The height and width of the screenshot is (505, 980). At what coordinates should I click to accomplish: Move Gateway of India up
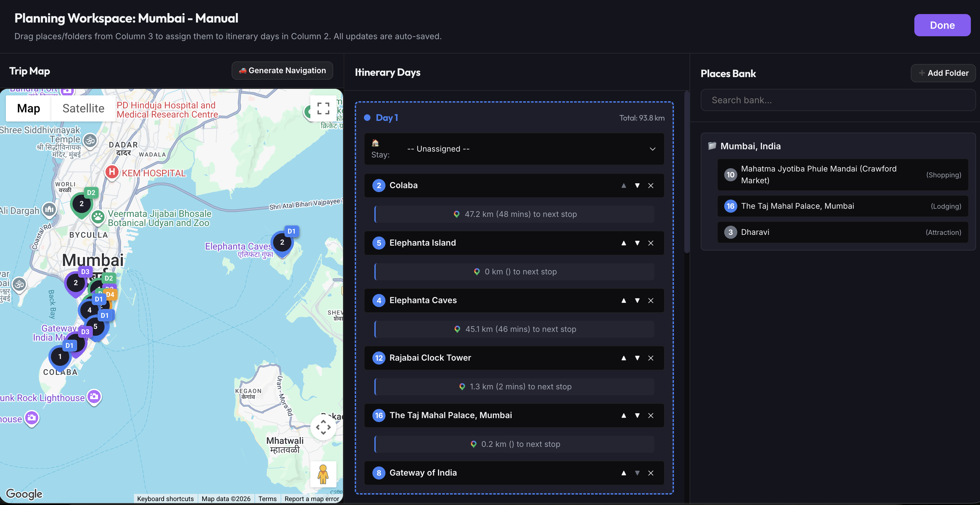point(624,473)
